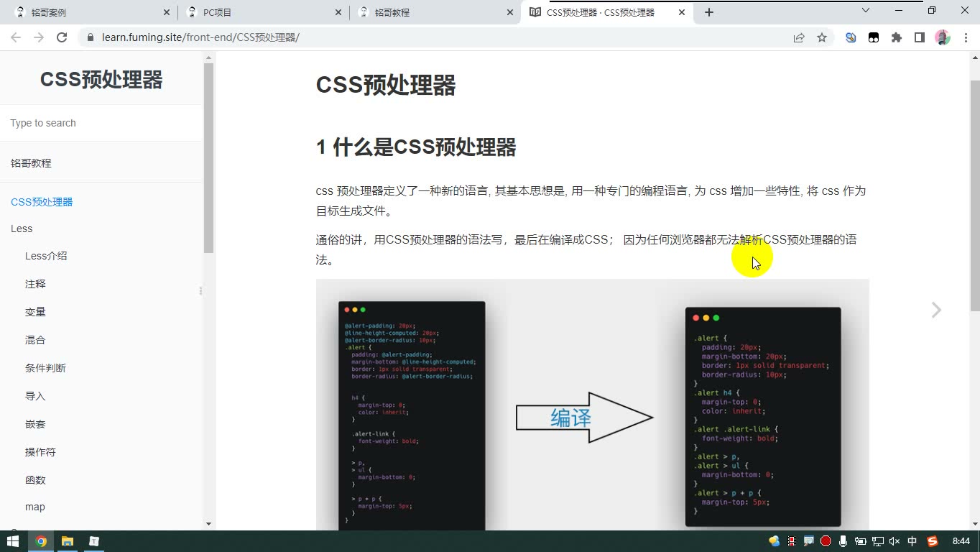
Task: Open the 操作符 sidebar entry
Action: pos(40,452)
